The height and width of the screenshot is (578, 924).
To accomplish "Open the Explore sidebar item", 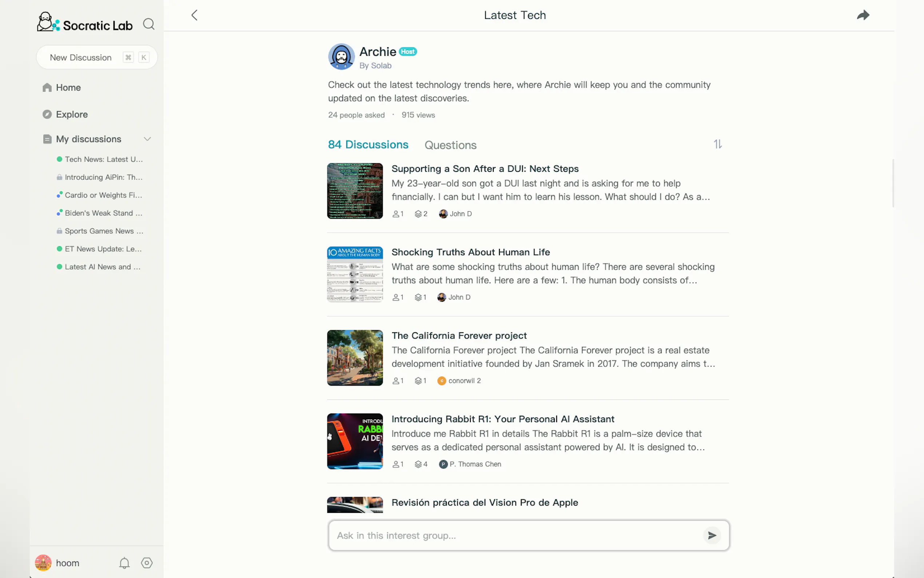I will pyautogui.click(x=72, y=114).
